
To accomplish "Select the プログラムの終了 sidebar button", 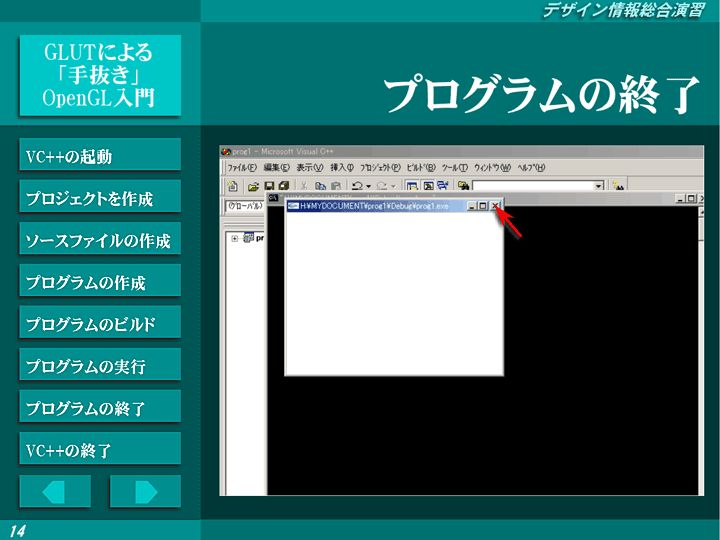I will point(100,406).
